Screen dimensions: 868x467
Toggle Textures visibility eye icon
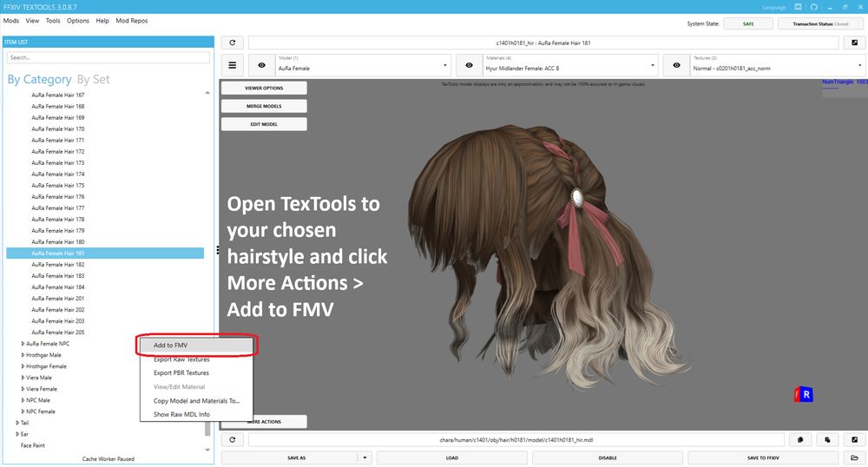pyautogui.click(x=676, y=65)
